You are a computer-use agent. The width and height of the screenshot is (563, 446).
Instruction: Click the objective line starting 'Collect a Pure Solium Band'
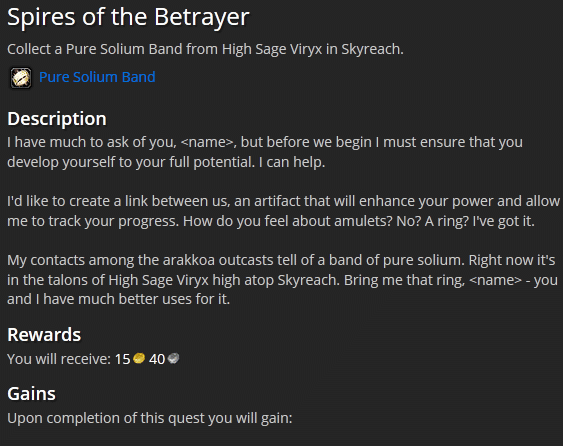205,49
